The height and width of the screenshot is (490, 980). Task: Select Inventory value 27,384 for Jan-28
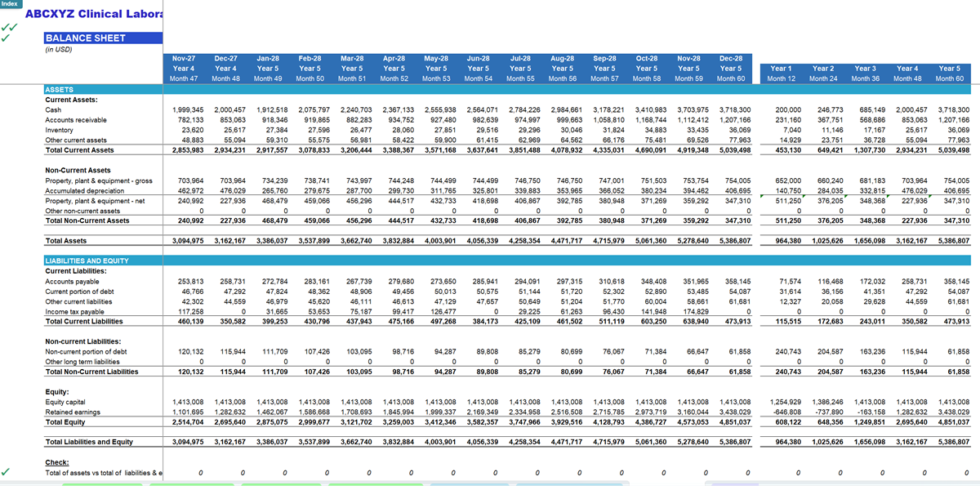276,130
